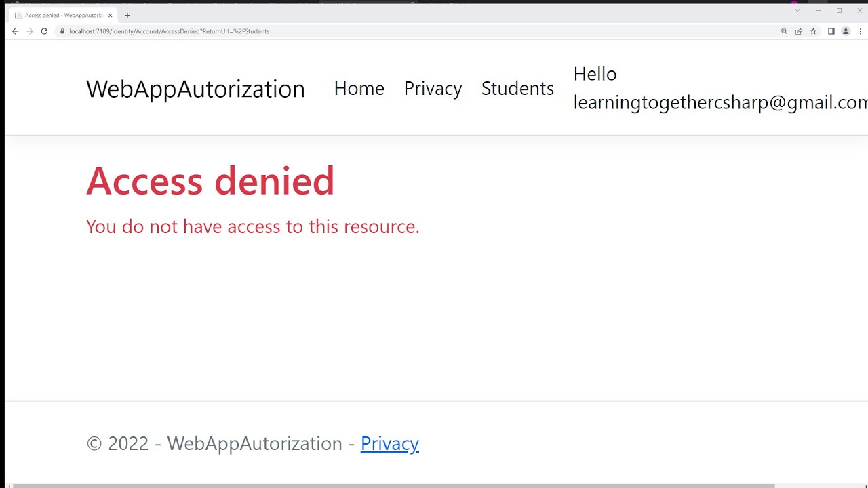
Task: Open the zoom magnifier in address bar
Action: pos(784,31)
